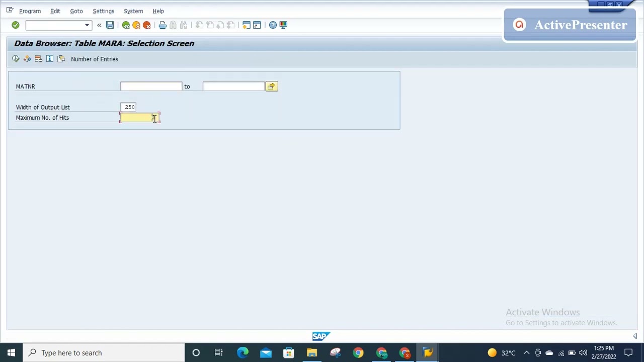The height and width of the screenshot is (362, 644).
Task: Open the Edit menu
Action: point(55,11)
